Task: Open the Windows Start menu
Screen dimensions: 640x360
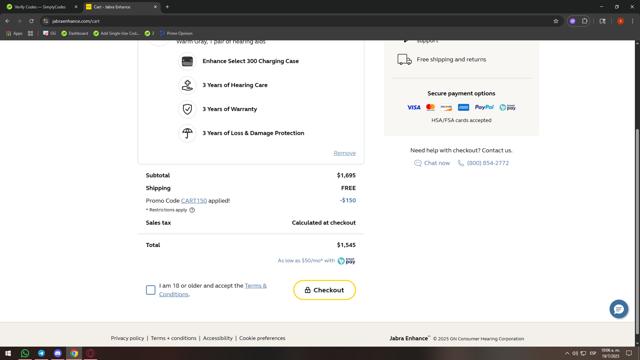Action: [x=8, y=353]
